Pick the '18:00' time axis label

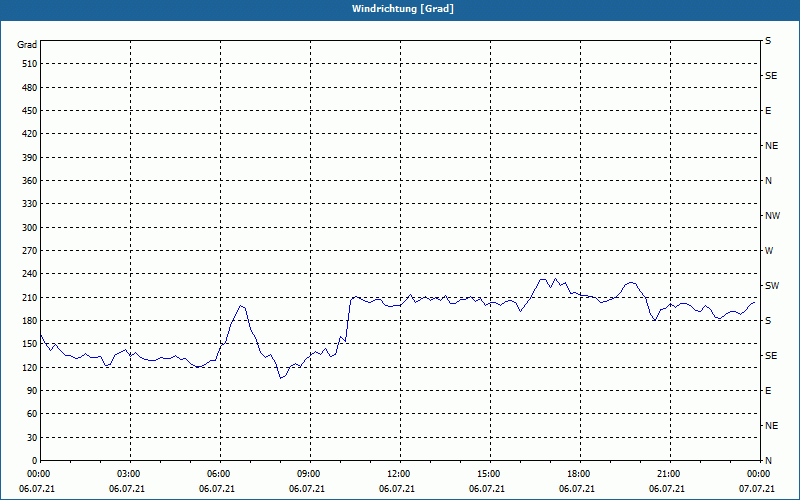pyautogui.click(x=578, y=474)
